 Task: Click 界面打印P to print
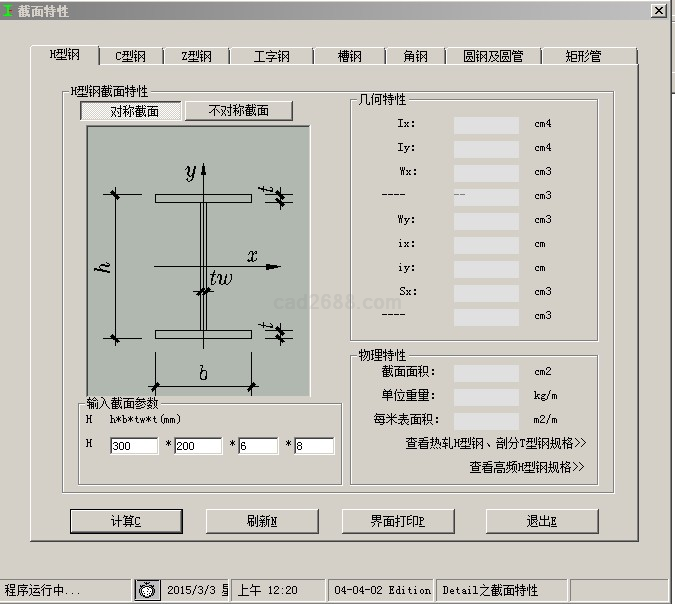[397, 521]
